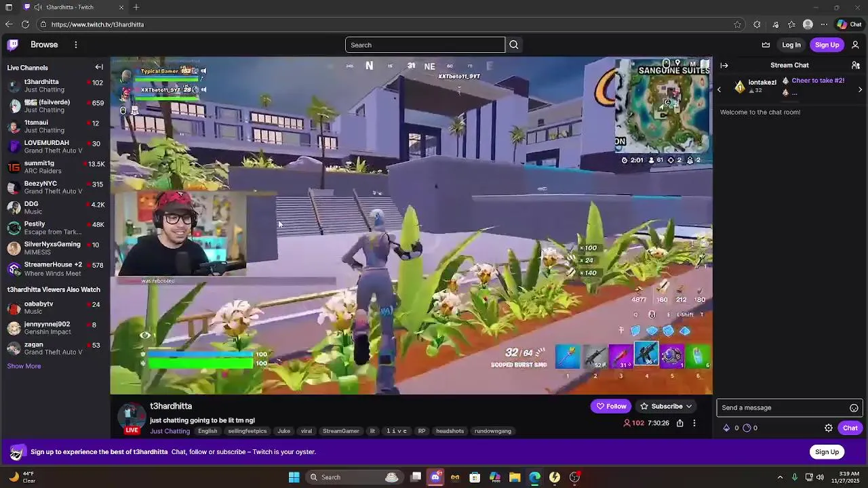This screenshot has width=868, height=488.
Task: Collapse the Live Channels sidebar
Action: coord(99,67)
